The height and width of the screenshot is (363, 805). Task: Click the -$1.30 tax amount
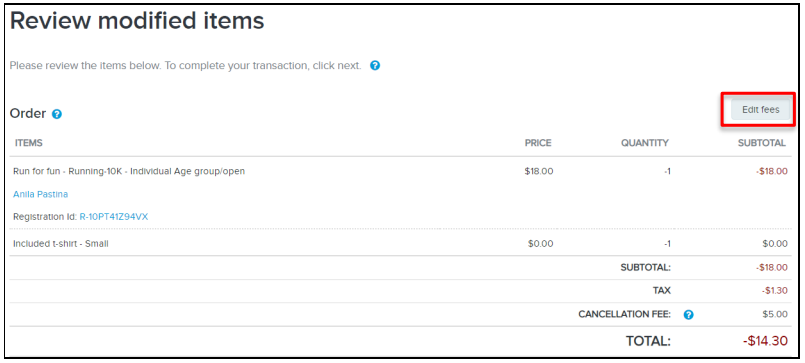pos(775,291)
